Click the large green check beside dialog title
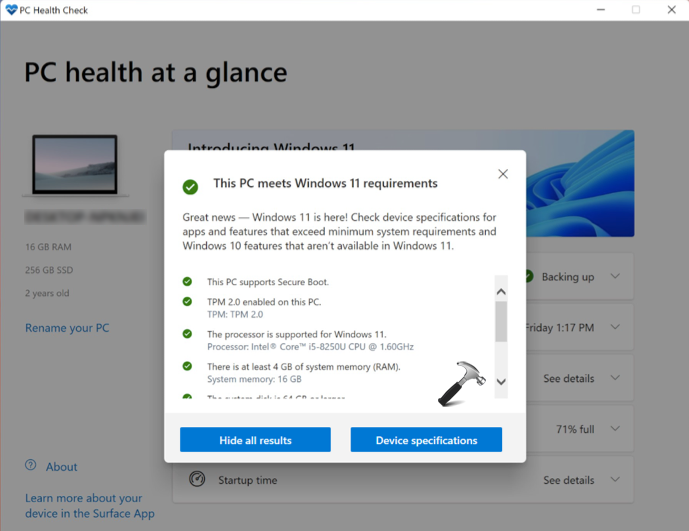Viewport: 689px width, 531px height. tap(190, 186)
